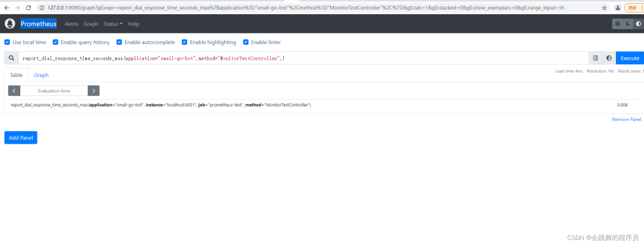Step evaluation time forward with right chevron
This screenshot has height=244, width=644.
point(94,91)
